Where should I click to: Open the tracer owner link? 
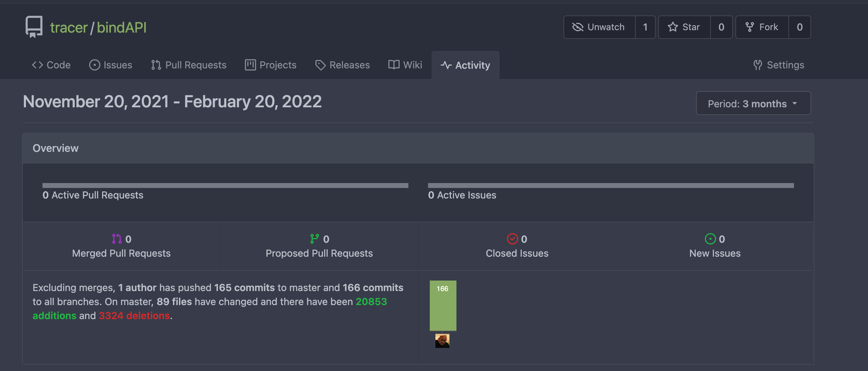pos(69,27)
